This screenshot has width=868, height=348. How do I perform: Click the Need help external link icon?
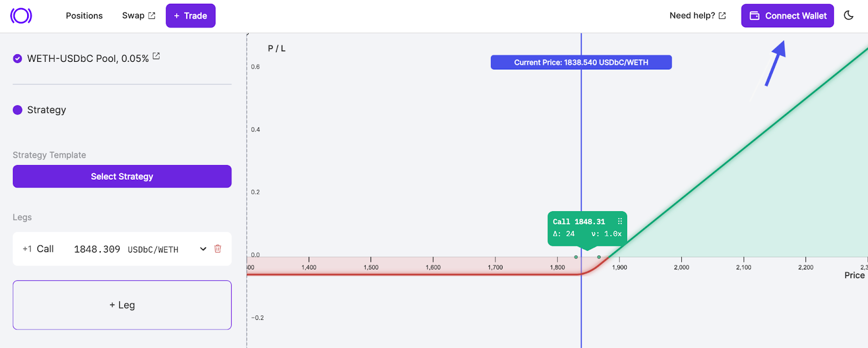coord(722,16)
